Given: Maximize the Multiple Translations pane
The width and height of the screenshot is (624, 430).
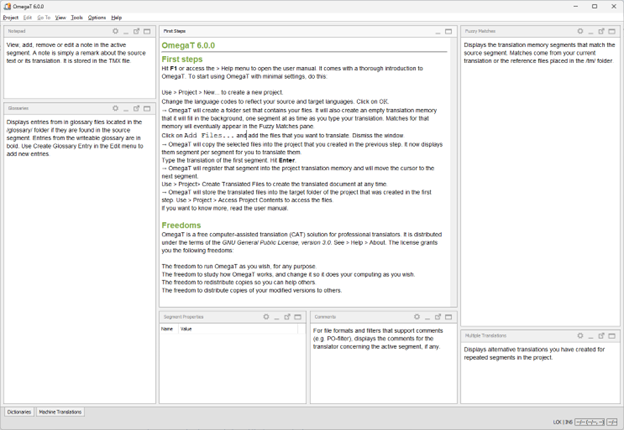Looking at the screenshot, I should click(612, 336).
